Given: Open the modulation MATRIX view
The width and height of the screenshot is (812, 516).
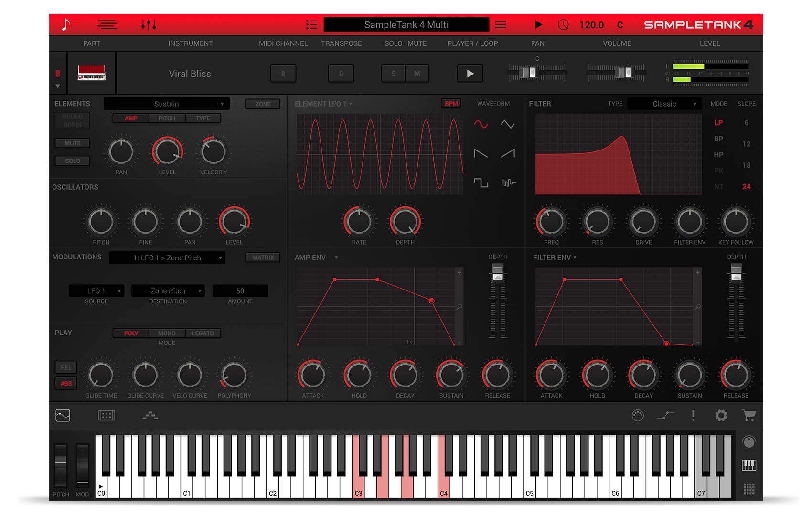Looking at the screenshot, I should click(x=262, y=257).
